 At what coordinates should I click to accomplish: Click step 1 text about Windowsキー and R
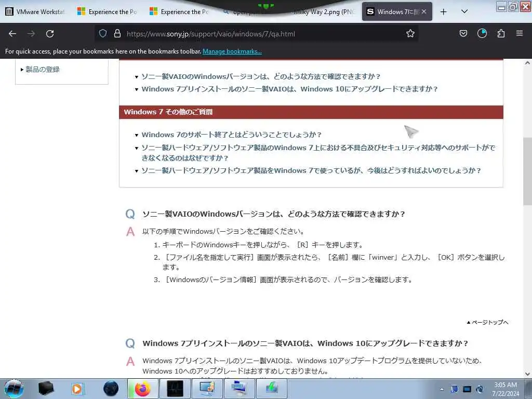(262, 245)
